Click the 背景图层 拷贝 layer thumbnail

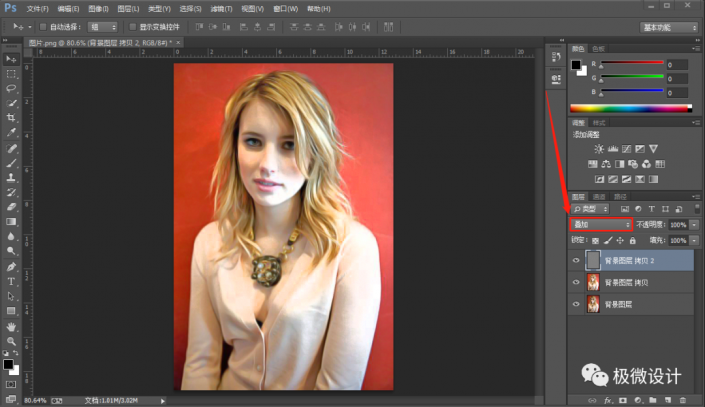593,281
